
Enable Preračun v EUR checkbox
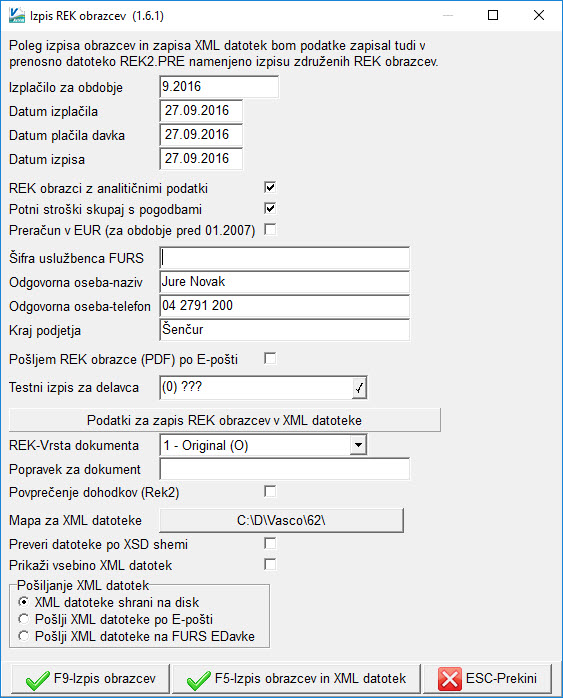click(x=270, y=229)
